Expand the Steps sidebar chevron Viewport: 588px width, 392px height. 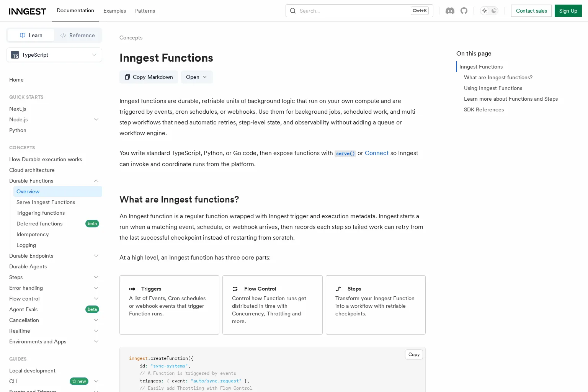click(x=96, y=277)
